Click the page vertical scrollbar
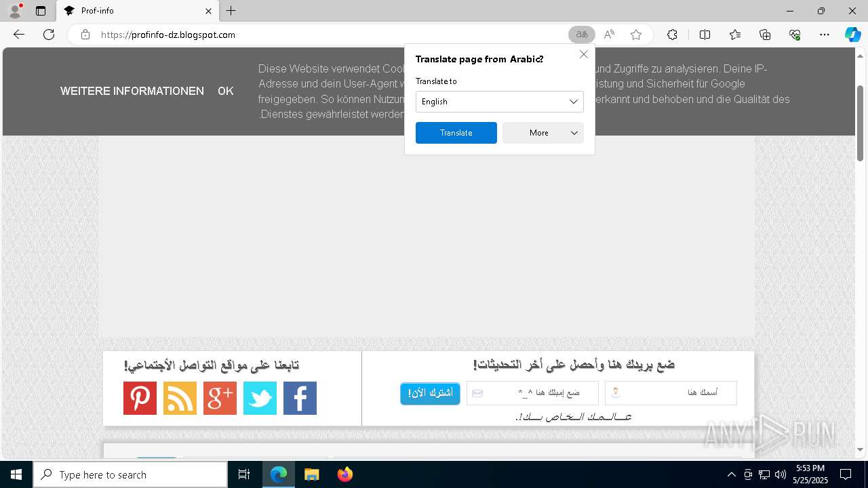868x488 pixels. tap(861, 122)
